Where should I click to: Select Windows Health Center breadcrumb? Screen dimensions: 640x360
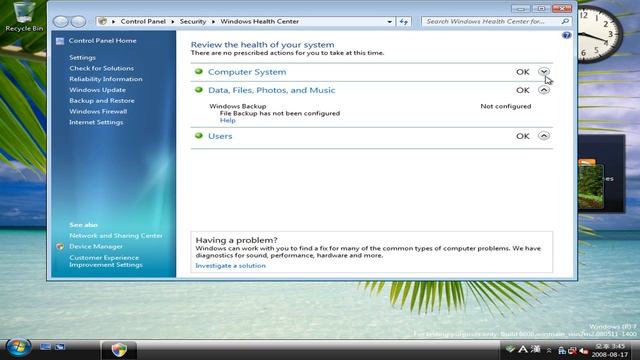click(x=260, y=21)
